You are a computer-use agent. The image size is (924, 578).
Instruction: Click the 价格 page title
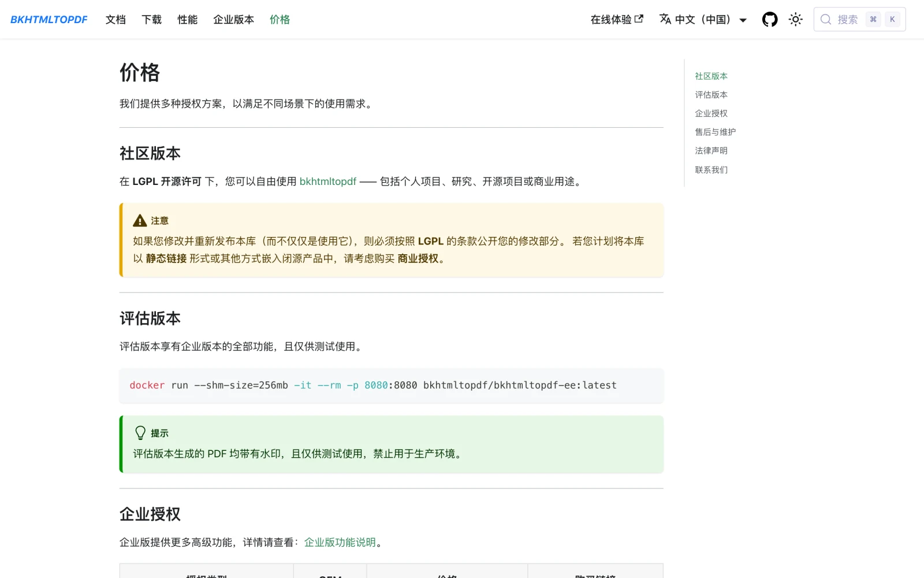click(x=140, y=73)
